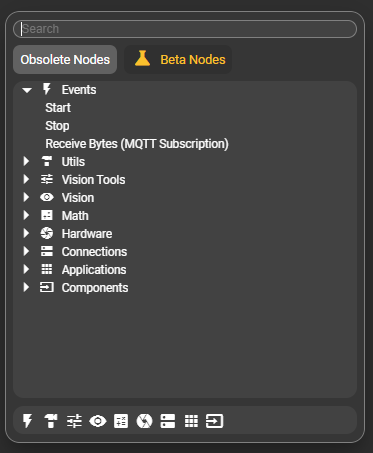Select the eye Vision icon in bottom toolbar
This screenshot has height=453, width=373.
pyautogui.click(x=98, y=421)
